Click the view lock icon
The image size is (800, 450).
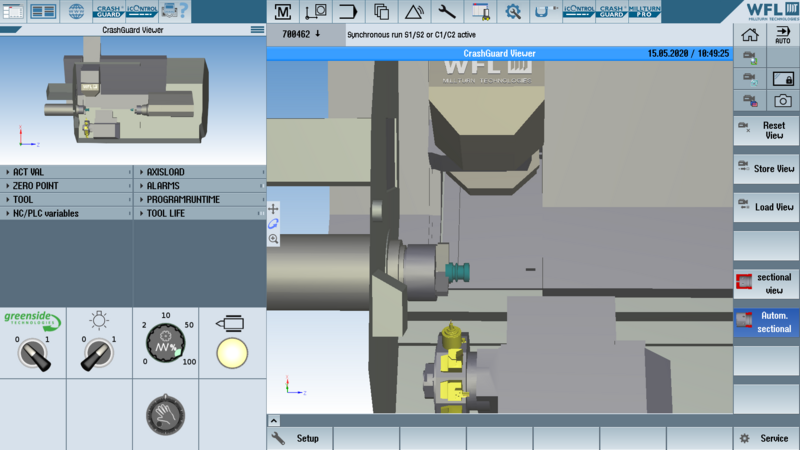[783, 79]
